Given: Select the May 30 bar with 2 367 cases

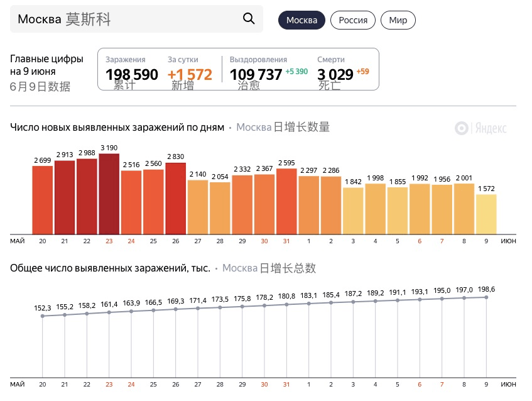Looking at the screenshot, I should tap(264, 204).
